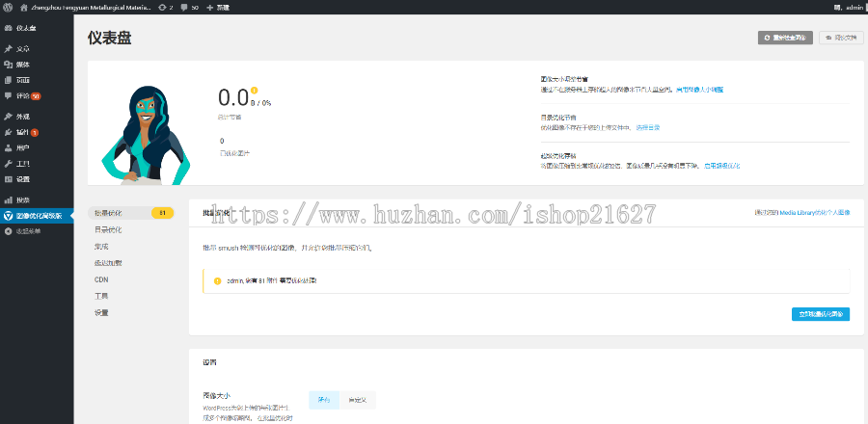The height and width of the screenshot is (424, 868).
Task: Click the collapse menu circle icon
Action: 9,231
